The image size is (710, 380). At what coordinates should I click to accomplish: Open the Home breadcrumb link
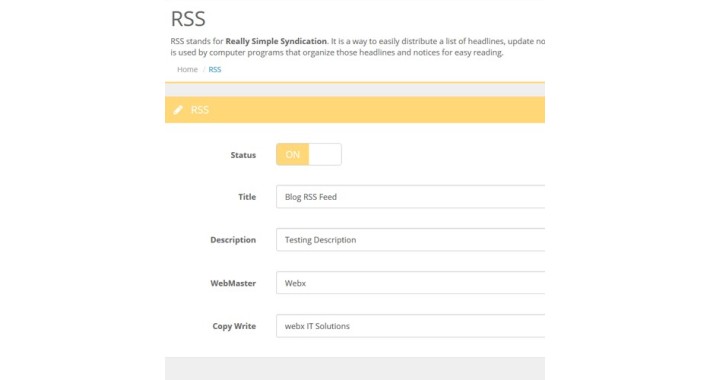(x=187, y=69)
